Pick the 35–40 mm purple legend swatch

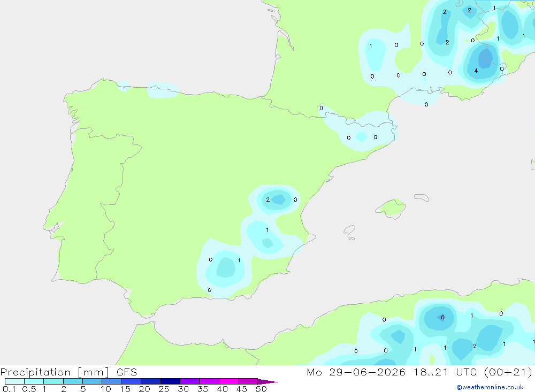(209, 381)
